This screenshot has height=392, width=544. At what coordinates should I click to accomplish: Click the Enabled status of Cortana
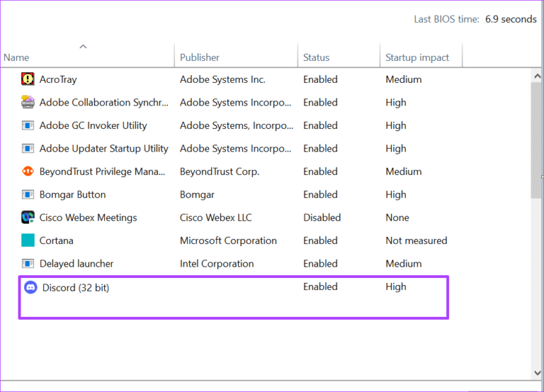coord(320,241)
